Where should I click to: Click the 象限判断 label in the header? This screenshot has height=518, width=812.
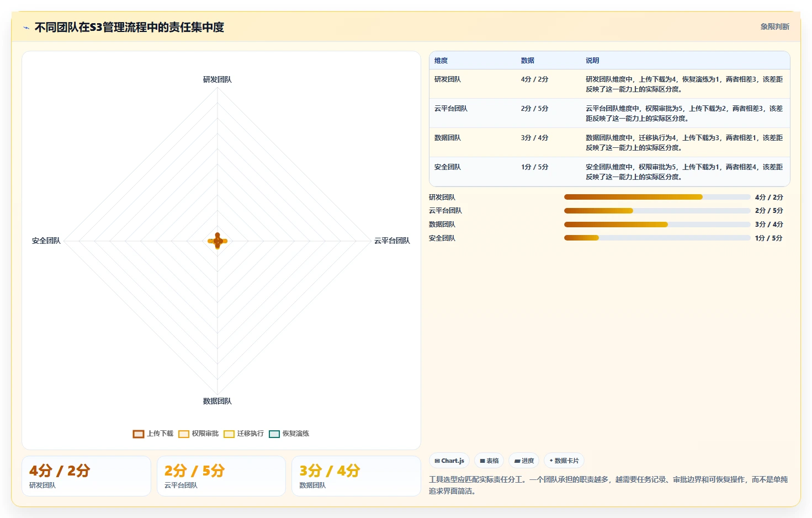point(774,26)
